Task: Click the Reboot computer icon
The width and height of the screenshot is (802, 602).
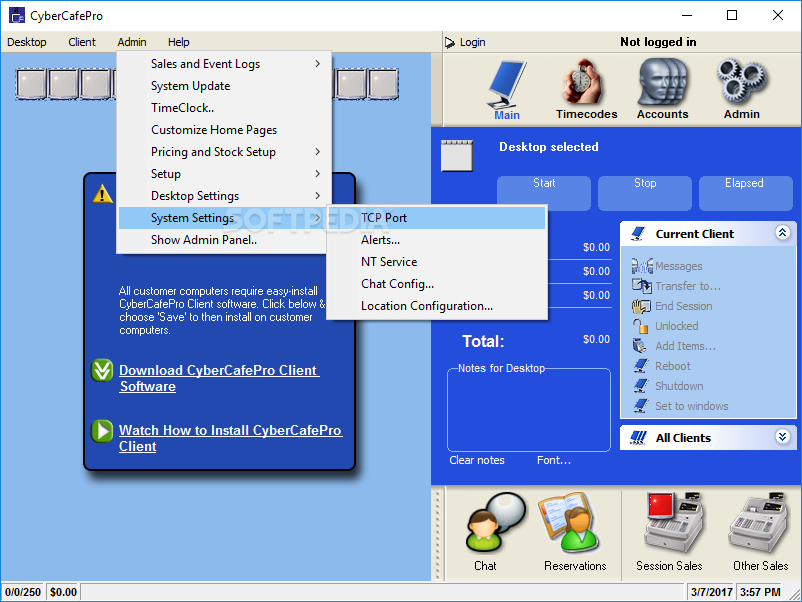Action: point(641,366)
